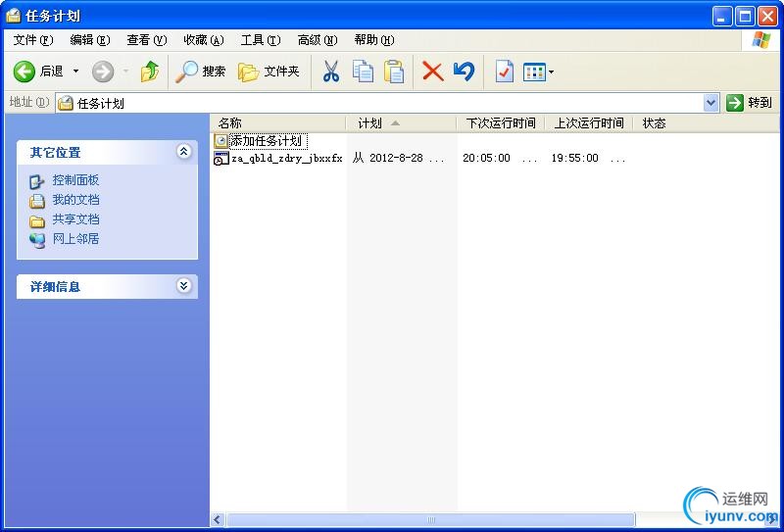This screenshot has width=784, height=532.
Task: Close the 任务计划 window
Action: 767,17
